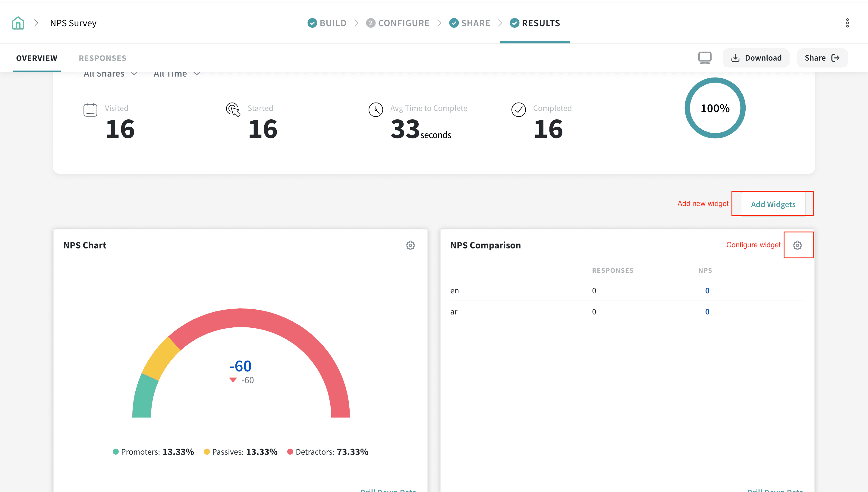Click the Started cursor icon
This screenshot has width=868, height=492.
click(233, 109)
